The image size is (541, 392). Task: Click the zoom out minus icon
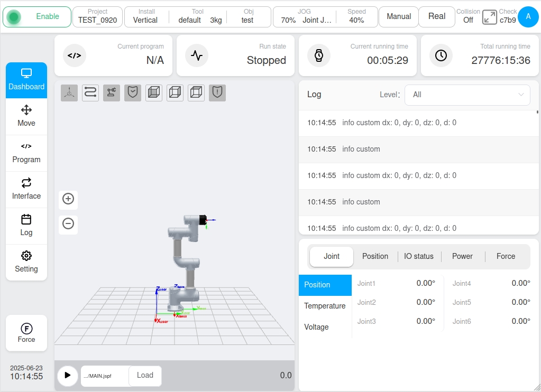pyautogui.click(x=68, y=224)
